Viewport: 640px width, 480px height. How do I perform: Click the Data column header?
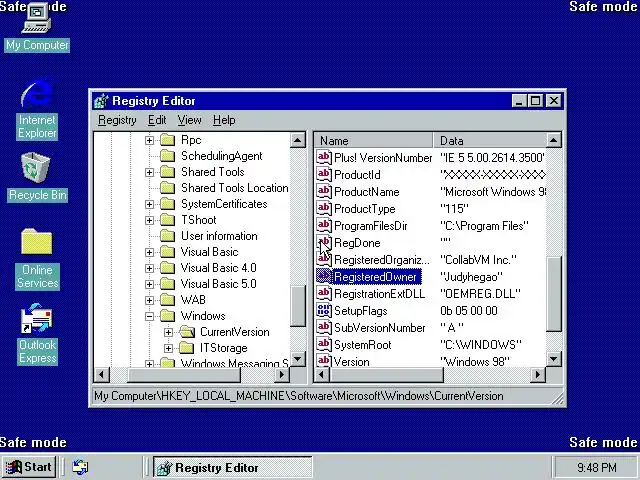(x=489, y=140)
